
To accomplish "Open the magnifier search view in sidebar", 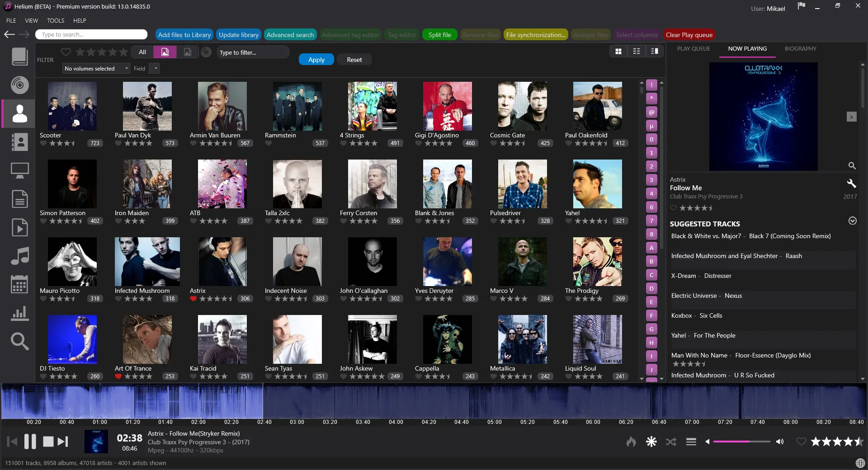I will point(19,341).
